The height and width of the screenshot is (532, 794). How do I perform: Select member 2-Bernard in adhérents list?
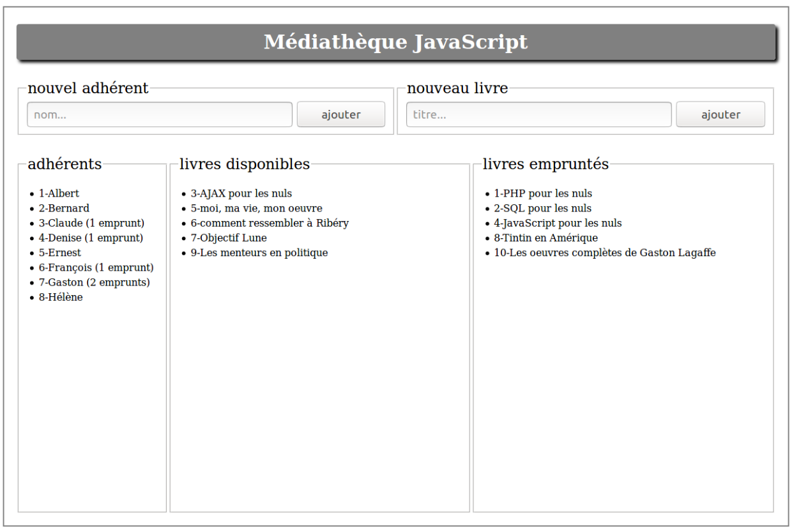tap(64, 208)
